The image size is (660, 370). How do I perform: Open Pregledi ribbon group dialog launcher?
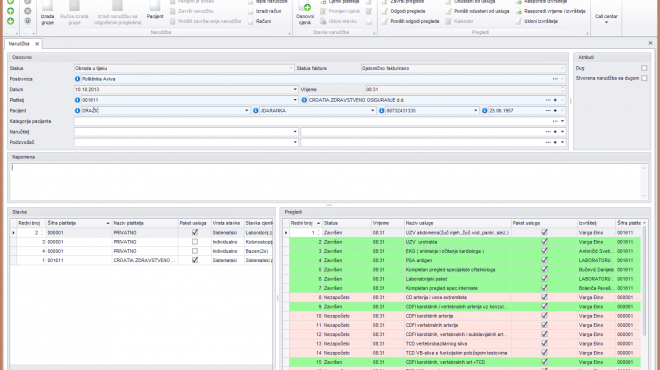tap(587, 33)
